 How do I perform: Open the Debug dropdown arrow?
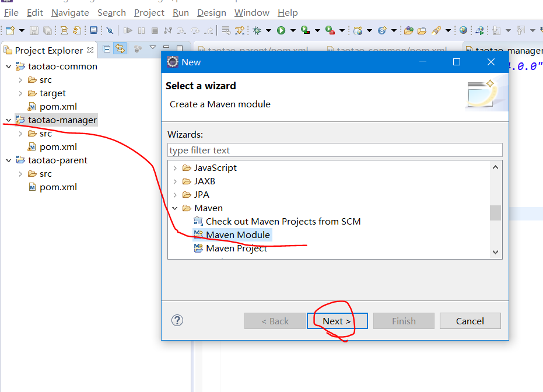(x=268, y=30)
